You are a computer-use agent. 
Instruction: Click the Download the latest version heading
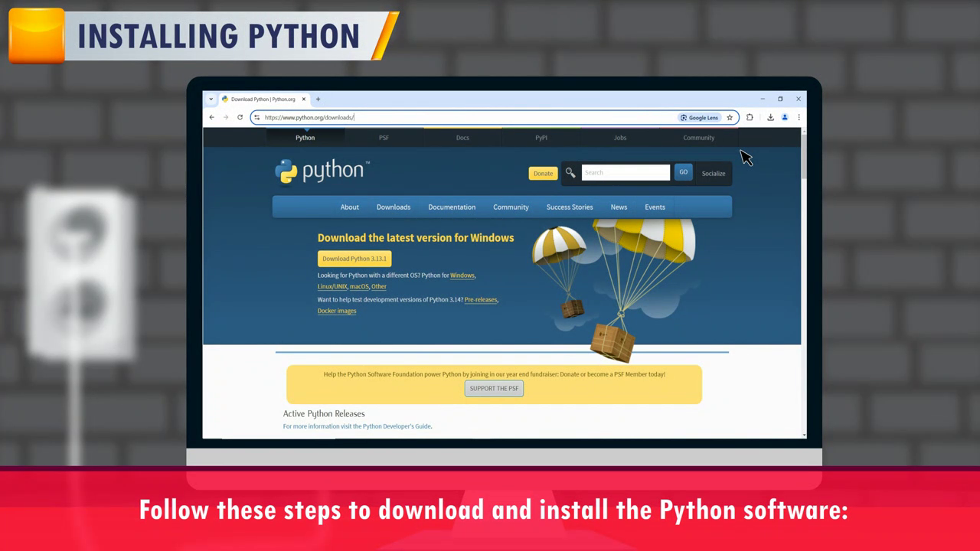[416, 238]
